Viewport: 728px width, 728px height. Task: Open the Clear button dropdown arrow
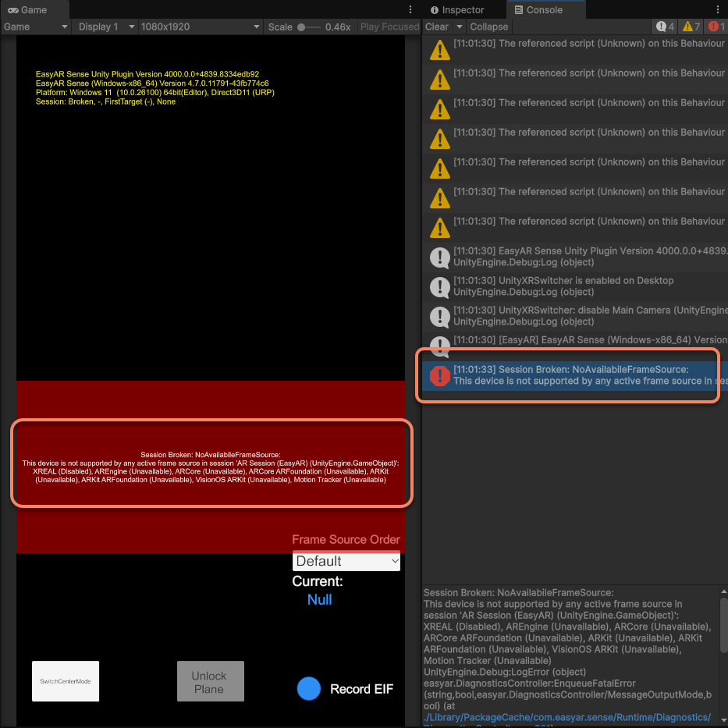point(458,26)
